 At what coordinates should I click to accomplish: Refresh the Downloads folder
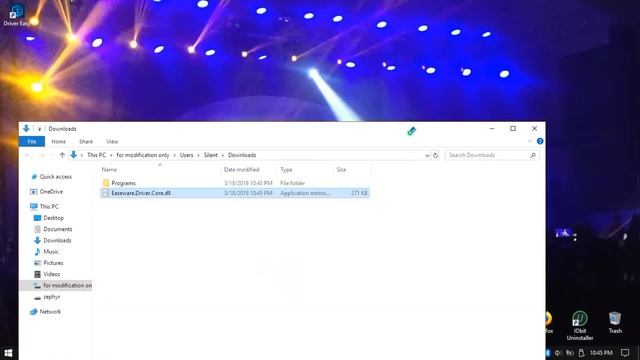tap(436, 156)
